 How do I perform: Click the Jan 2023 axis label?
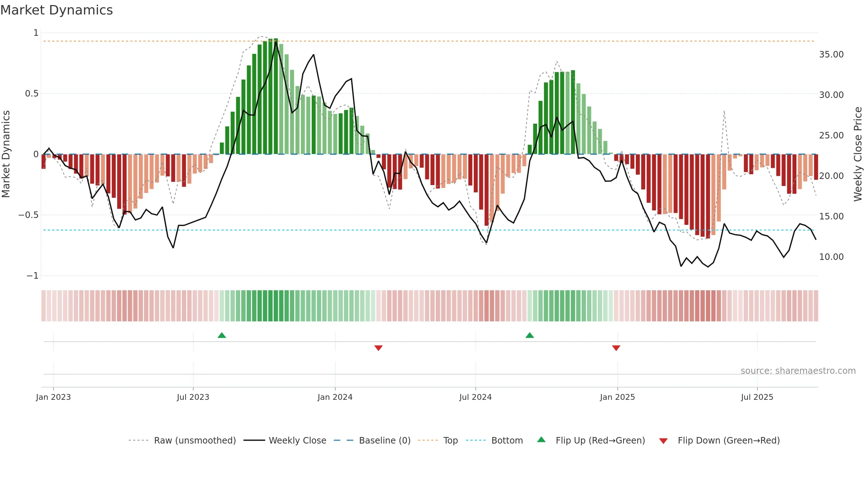click(54, 397)
